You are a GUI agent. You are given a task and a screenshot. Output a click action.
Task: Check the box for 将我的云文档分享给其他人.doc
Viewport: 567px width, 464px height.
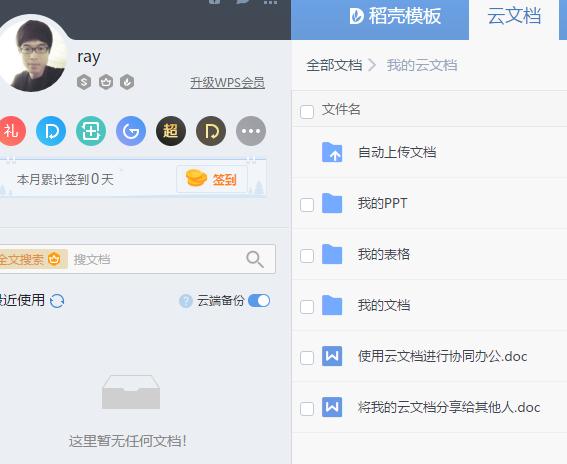[x=307, y=409]
